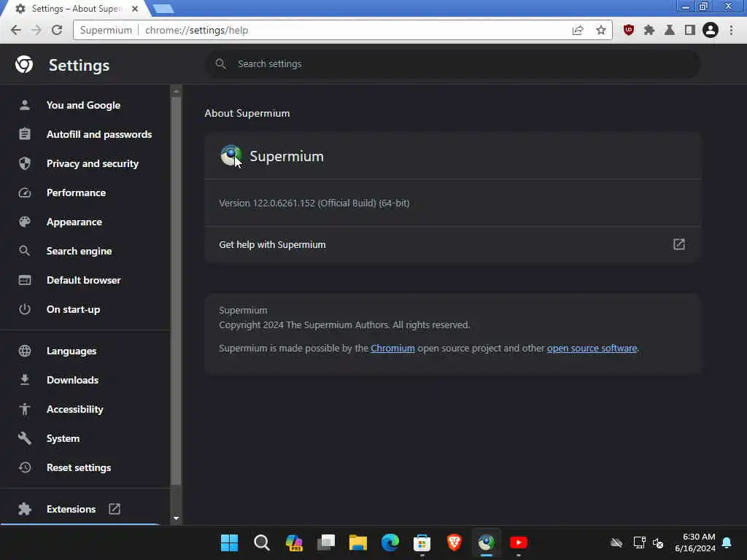Launch Brave browser from taskbar
The height and width of the screenshot is (560, 747).
pos(454,542)
